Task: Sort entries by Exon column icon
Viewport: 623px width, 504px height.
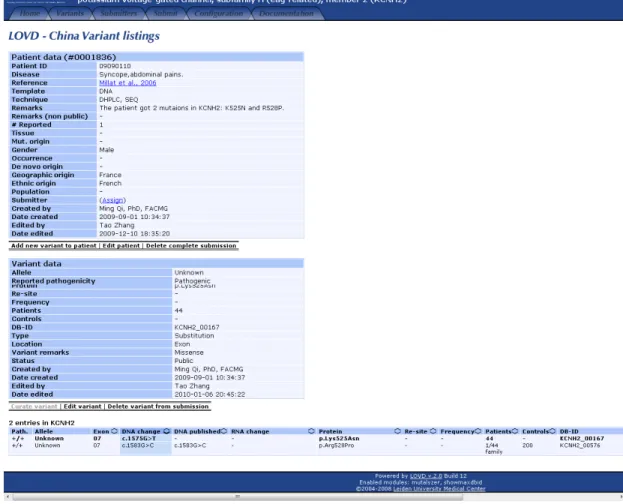Action: pos(114,431)
